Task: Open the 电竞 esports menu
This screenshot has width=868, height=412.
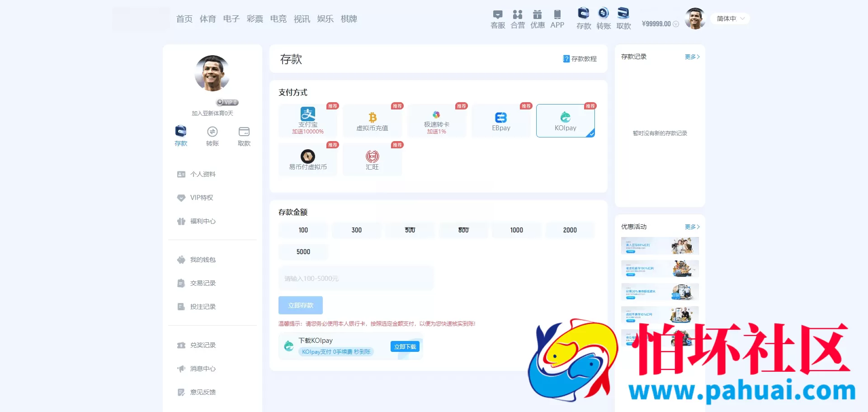Action: click(278, 19)
